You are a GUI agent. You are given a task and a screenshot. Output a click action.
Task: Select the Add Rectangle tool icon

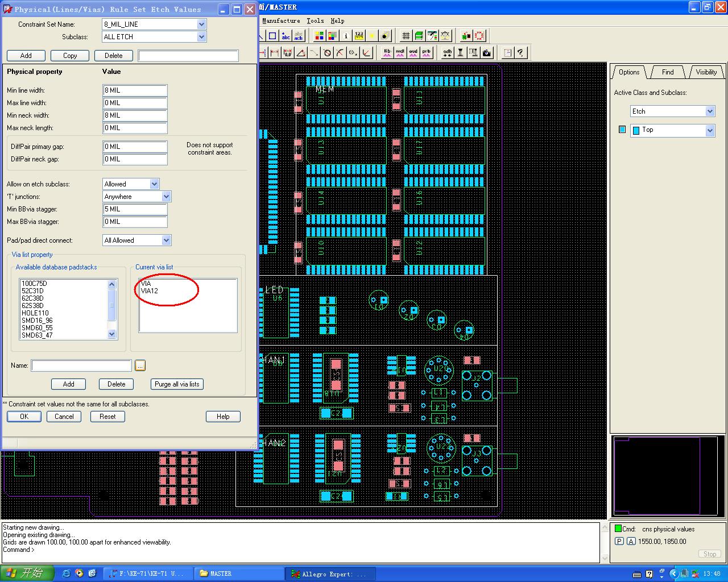click(x=272, y=36)
